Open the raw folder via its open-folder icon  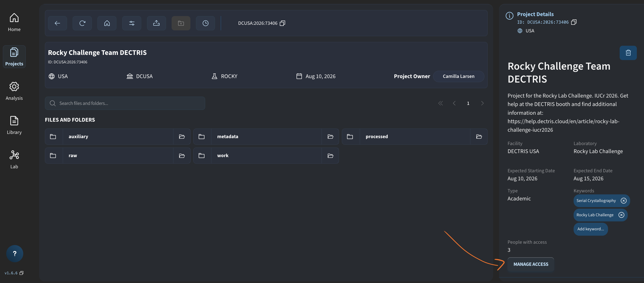pos(182,155)
